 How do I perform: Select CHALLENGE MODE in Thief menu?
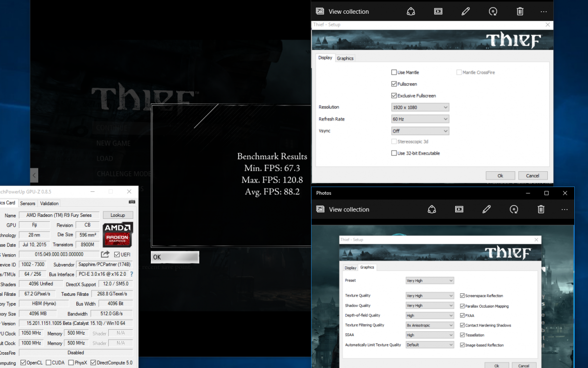(124, 174)
